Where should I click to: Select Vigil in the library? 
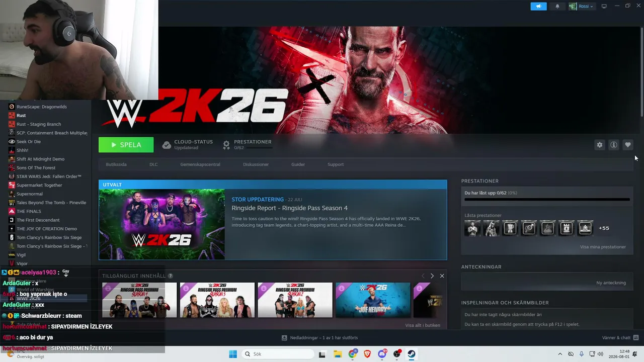pos(21,255)
